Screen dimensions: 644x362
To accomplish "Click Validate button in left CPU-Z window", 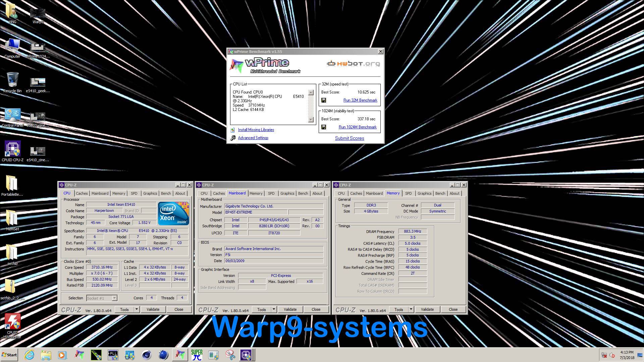I will (153, 309).
